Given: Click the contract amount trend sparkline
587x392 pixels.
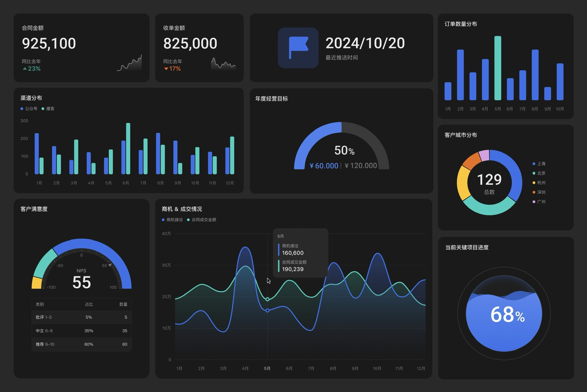Looking at the screenshot, I should pyautogui.click(x=130, y=64).
